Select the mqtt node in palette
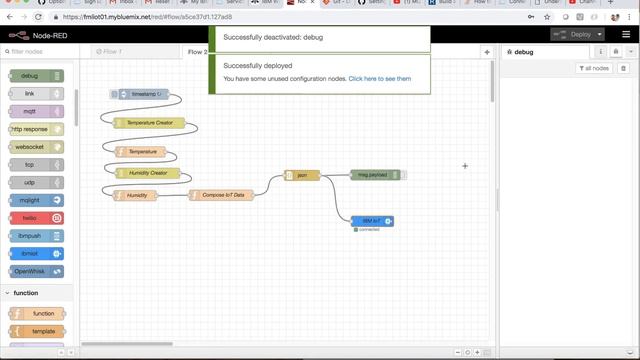 36,111
